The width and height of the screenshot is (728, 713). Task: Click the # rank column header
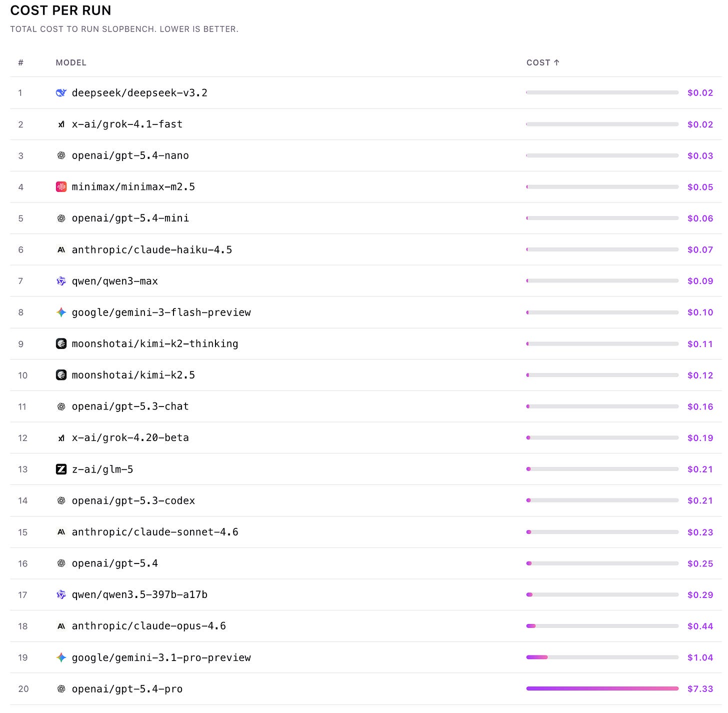(20, 62)
